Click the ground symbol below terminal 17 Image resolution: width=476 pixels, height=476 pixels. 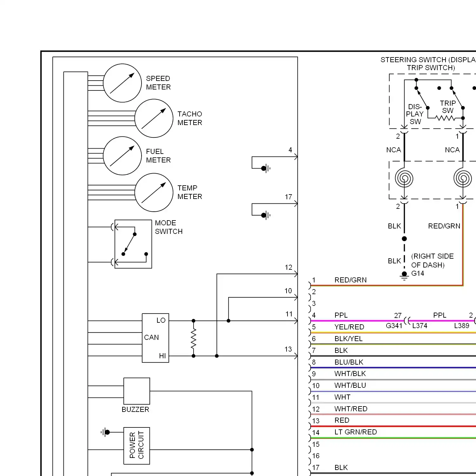(266, 215)
